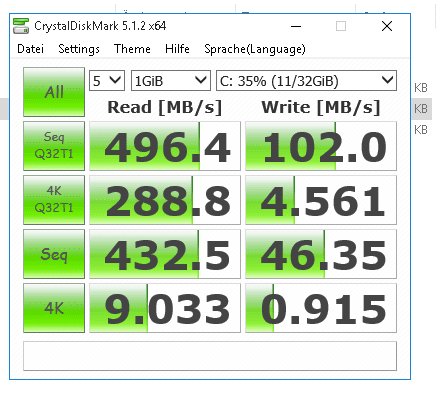The height and width of the screenshot is (398, 443).
Task: Click the empty comment field at the bottom
Action: [210, 356]
